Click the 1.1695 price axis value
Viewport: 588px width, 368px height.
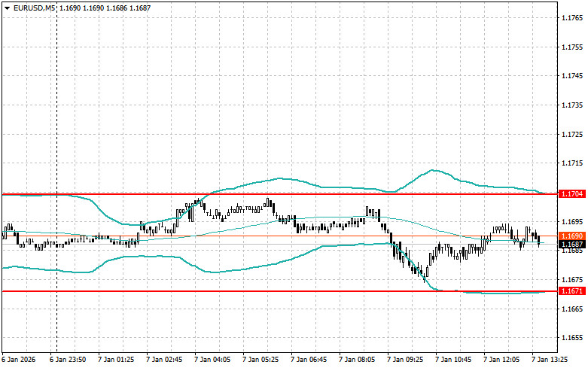572,221
